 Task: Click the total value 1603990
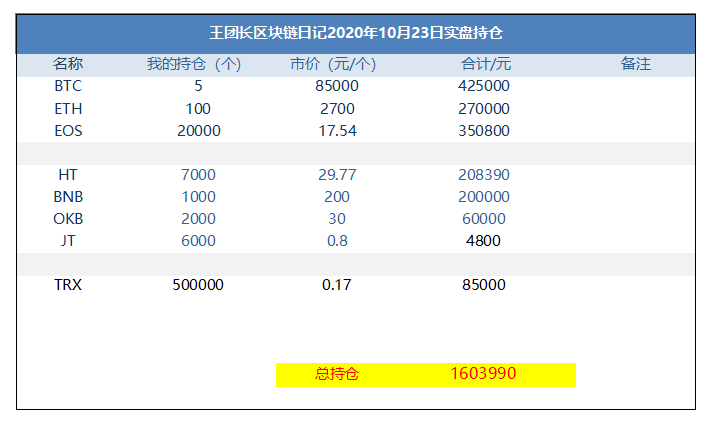[483, 374]
